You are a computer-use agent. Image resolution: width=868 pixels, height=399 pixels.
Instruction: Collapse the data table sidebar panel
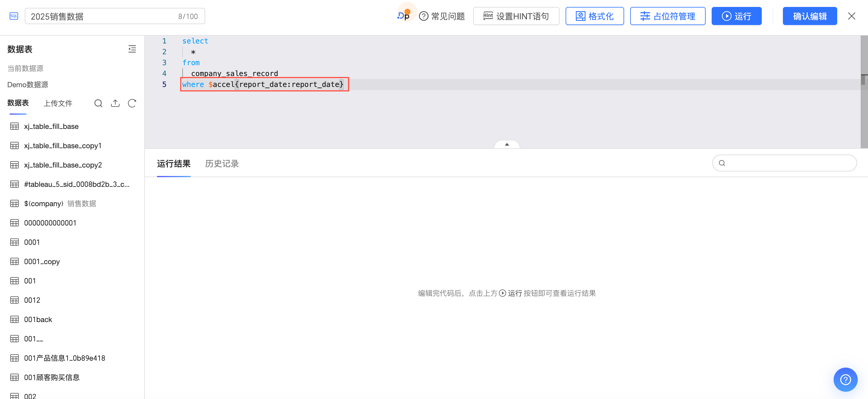click(x=132, y=49)
